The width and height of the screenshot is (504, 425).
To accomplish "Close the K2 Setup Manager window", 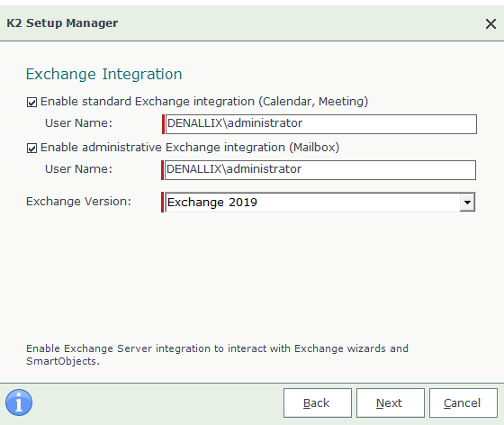I will (x=490, y=23).
